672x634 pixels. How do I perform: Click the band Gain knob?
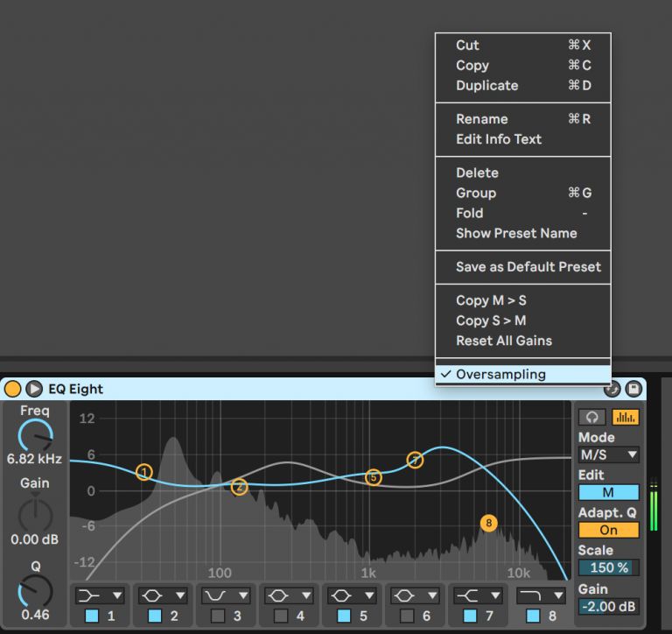35,514
